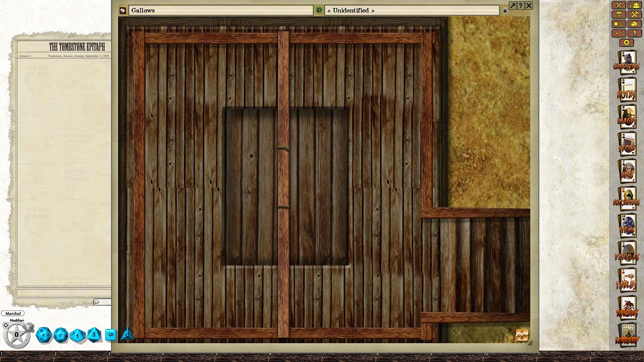Screen dimensions: 644x362
Task: Toggle the green ID identification button
Action: click(318, 10)
